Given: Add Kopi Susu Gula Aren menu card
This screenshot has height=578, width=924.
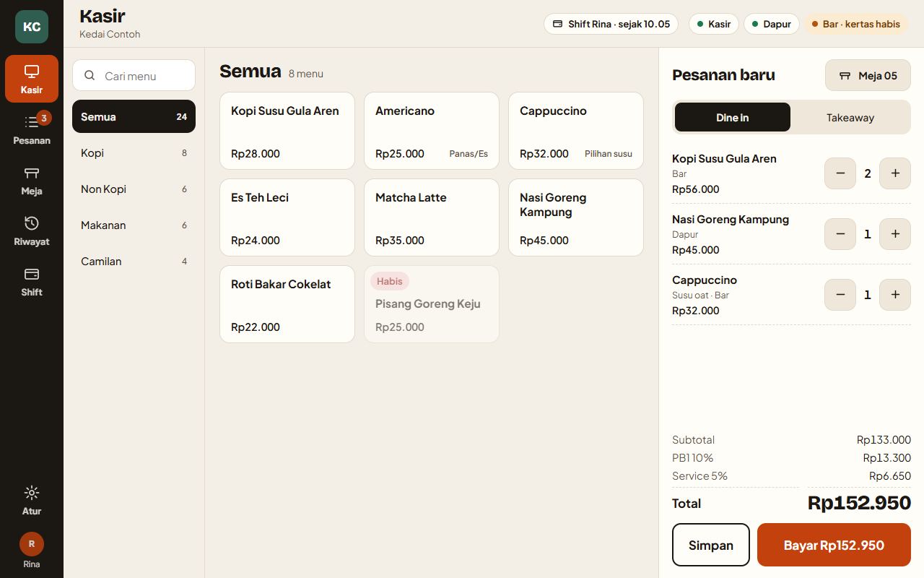Looking at the screenshot, I should [x=287, y=131].
